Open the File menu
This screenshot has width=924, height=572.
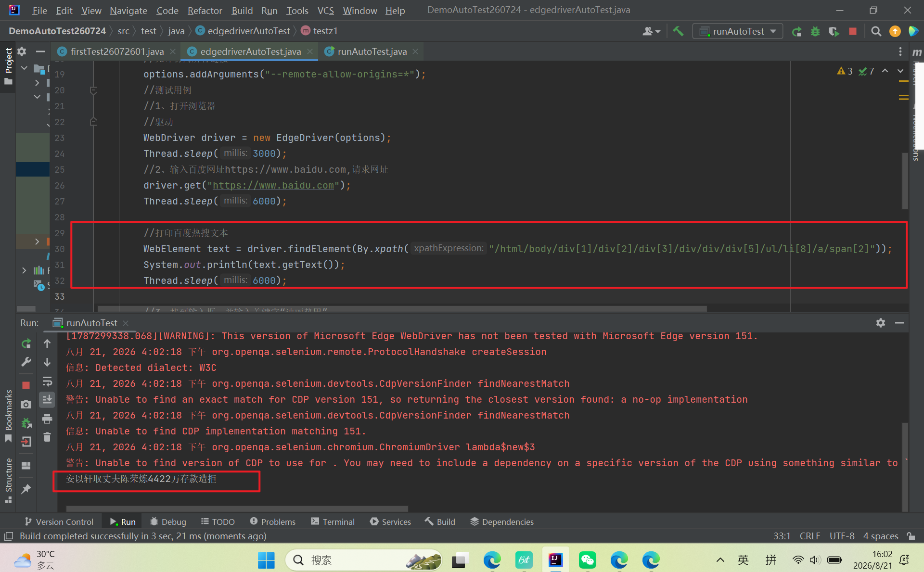[39, 11]
